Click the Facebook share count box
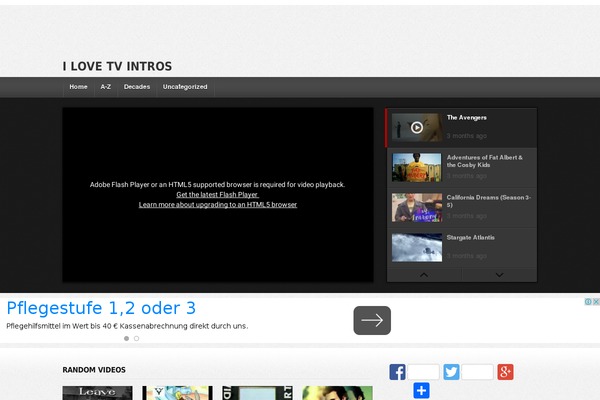The height and width of the screenshot is (400, 600). pos(423,372)
